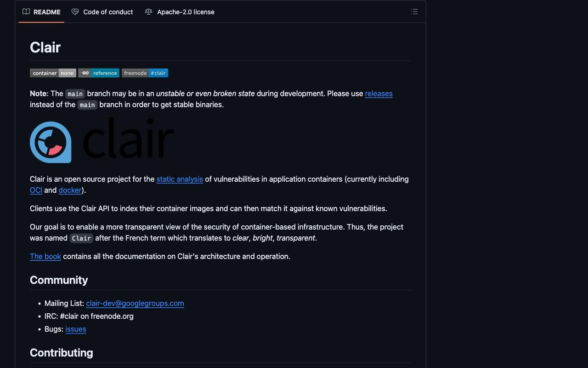Click the container none badge
Viewport: 588px width, 368px height.
[x=53, y=73]
